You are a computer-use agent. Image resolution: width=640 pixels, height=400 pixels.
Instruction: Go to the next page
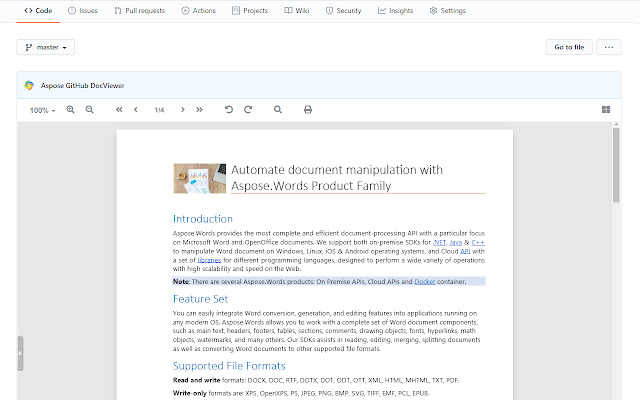click(x=183, y=109)
